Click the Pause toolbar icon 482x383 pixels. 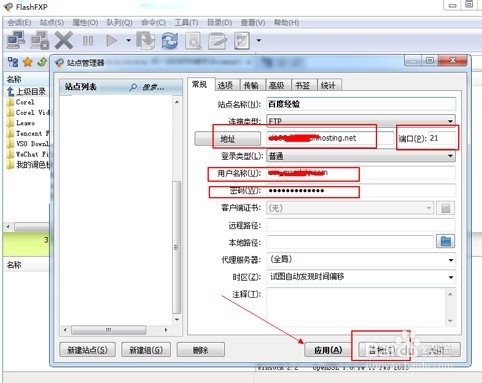[x=88, y=41]
